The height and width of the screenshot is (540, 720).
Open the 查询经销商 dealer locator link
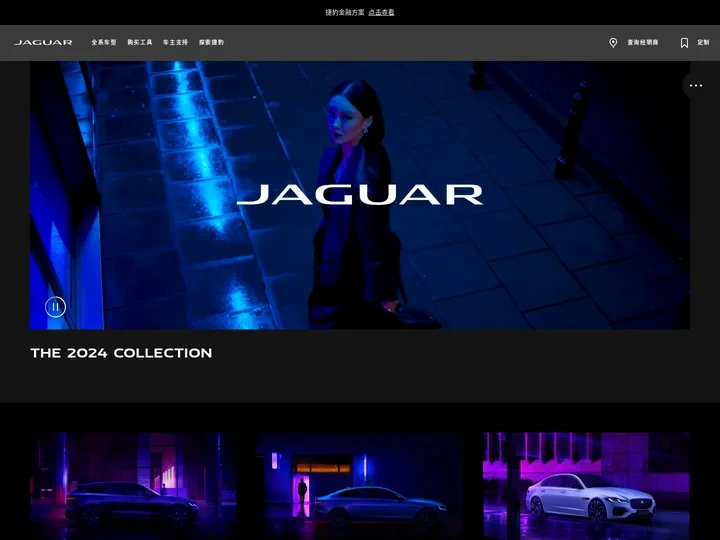(643, 42)
